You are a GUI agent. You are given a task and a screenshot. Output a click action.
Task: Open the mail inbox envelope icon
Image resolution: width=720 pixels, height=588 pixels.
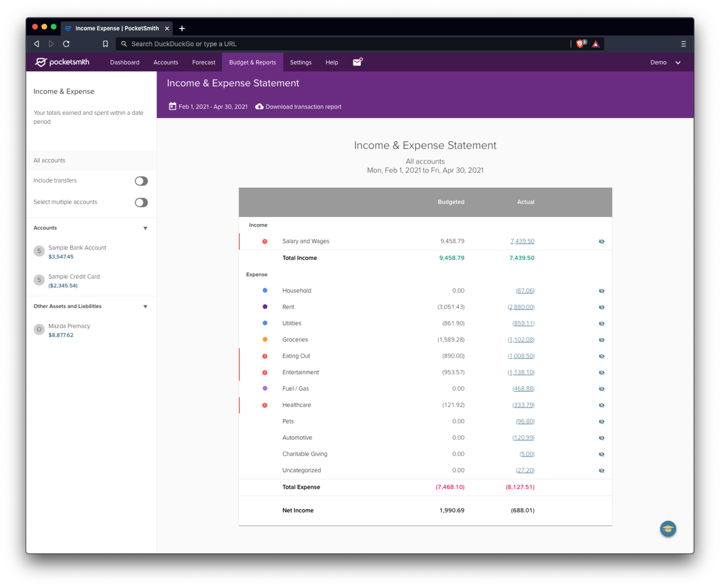(357, 62)
